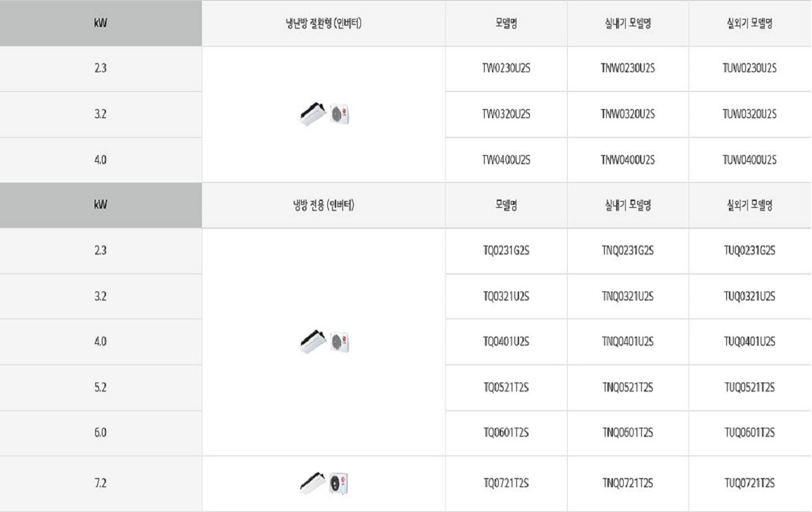Click outdoor unit model TUQ0721T2S
The image size is (812, 512).
click(750, 483)
